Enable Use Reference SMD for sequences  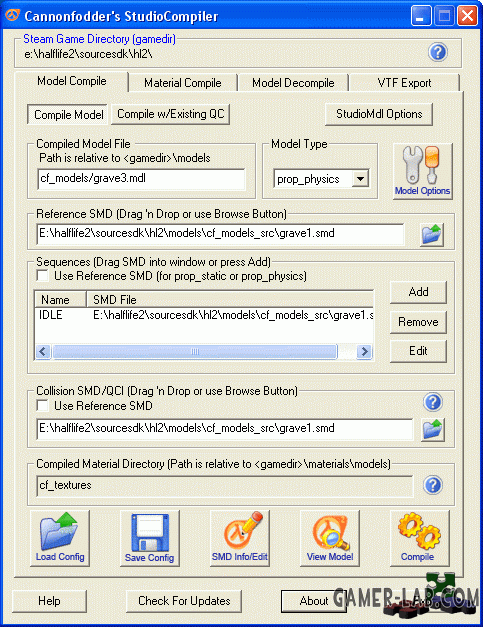[x=42, y=276]
